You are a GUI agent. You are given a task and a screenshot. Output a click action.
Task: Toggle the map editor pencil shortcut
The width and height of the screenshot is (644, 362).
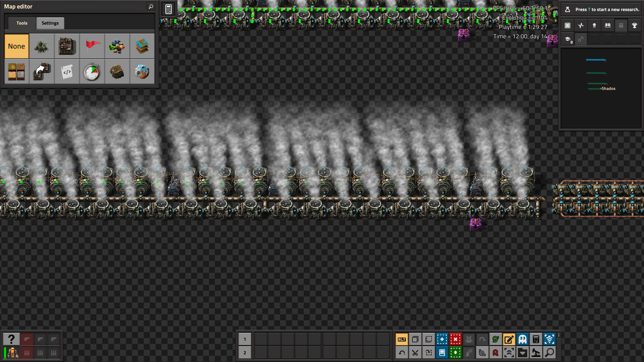[509, 339]
